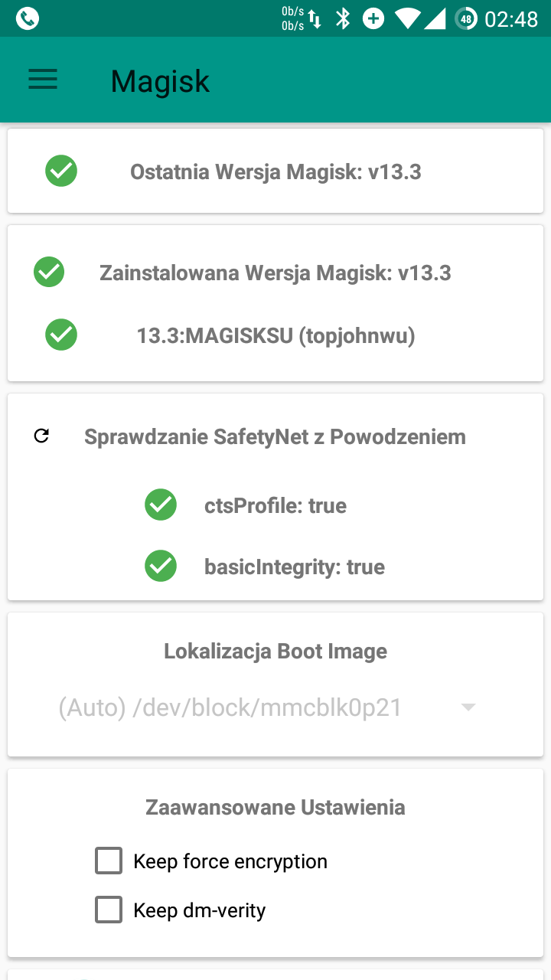Expand the boot image location dropdown arrow
Viewport: 551px width, 980px height.
click(468, 707)
